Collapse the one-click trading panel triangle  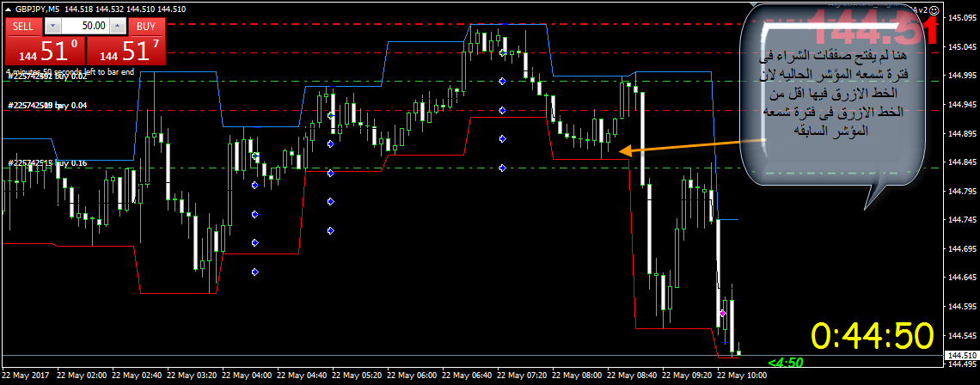pos(8,9)
